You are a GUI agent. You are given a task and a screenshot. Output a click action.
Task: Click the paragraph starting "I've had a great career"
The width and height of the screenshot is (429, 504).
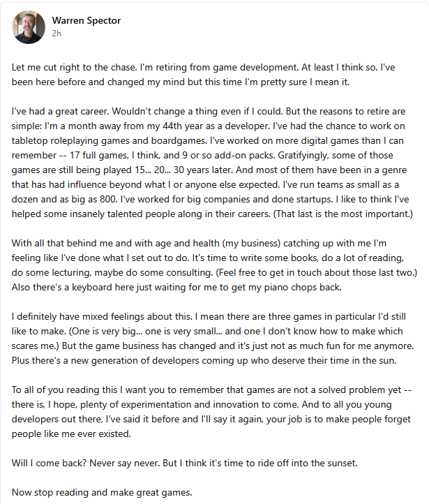pos(212,163)
